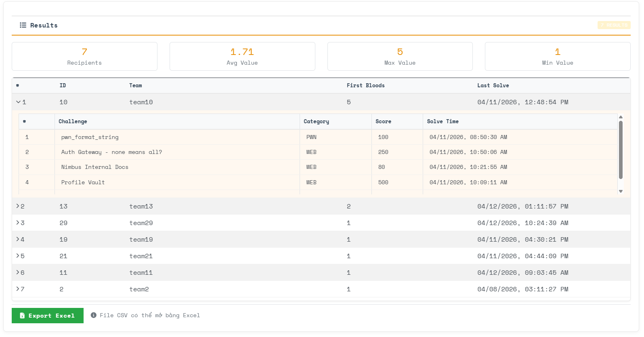Click the 7 RESULTS badge

(614, 25)
